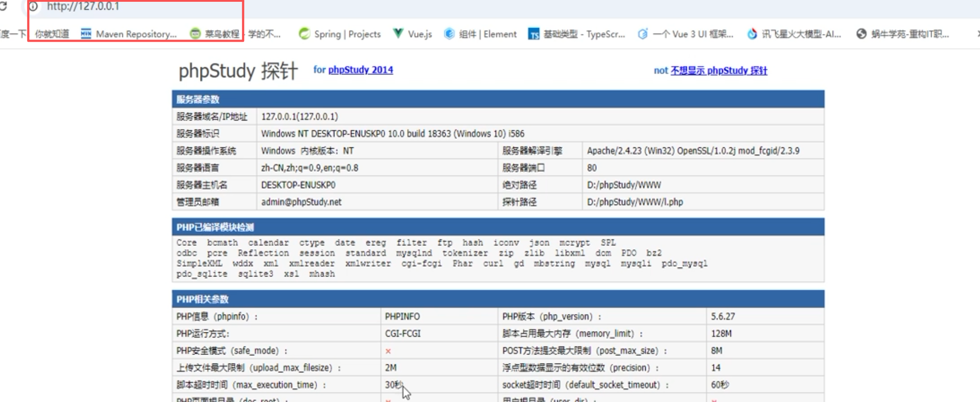
Task: Click the pdo_mysql module name
Action: 684,264
